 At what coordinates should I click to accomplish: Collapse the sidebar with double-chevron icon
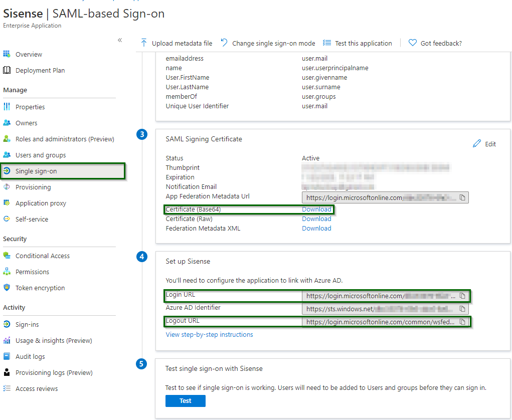(x=120, y=40)
